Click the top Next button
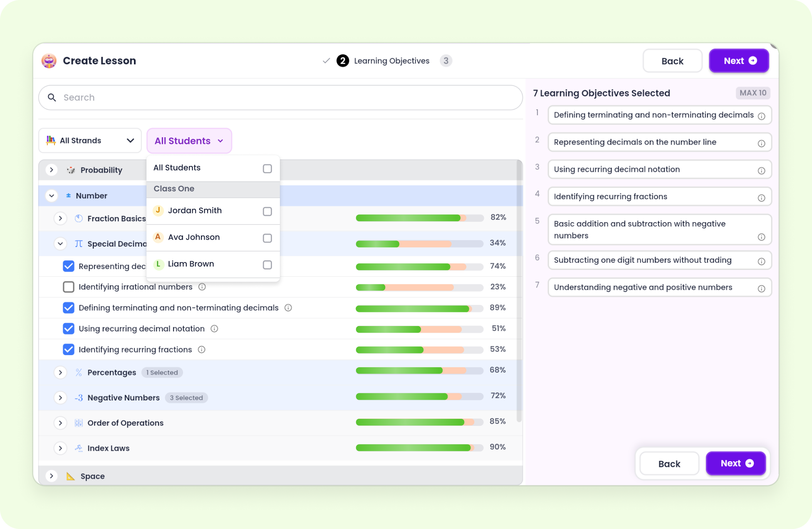Screen dimensions: 812x529 point(739,61)
